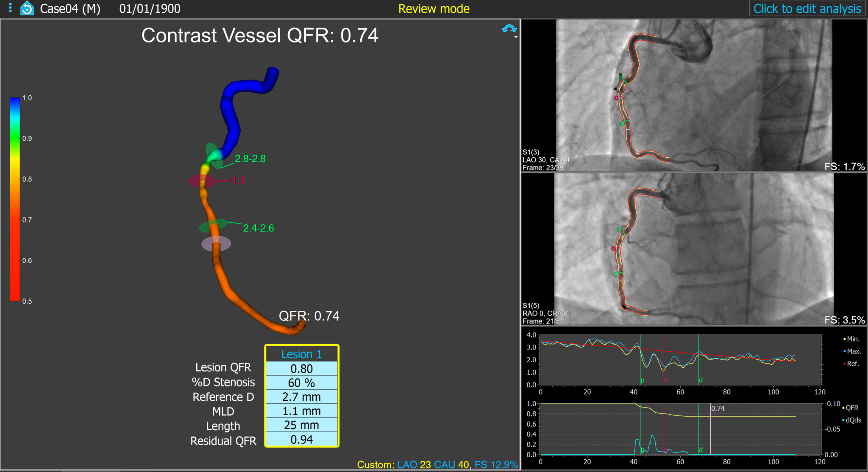Expand the small arrow below rotate icon
This screenshot has height=472, width=868.
516,37
